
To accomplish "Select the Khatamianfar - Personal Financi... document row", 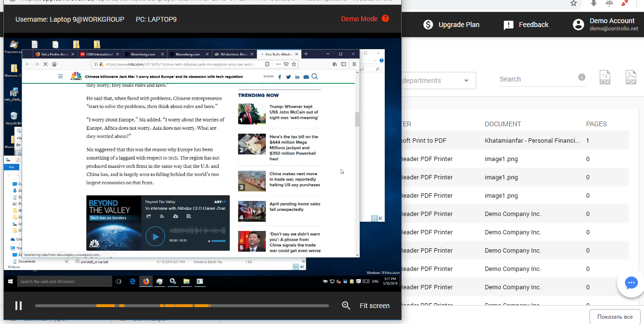I will tap(532, 141).
